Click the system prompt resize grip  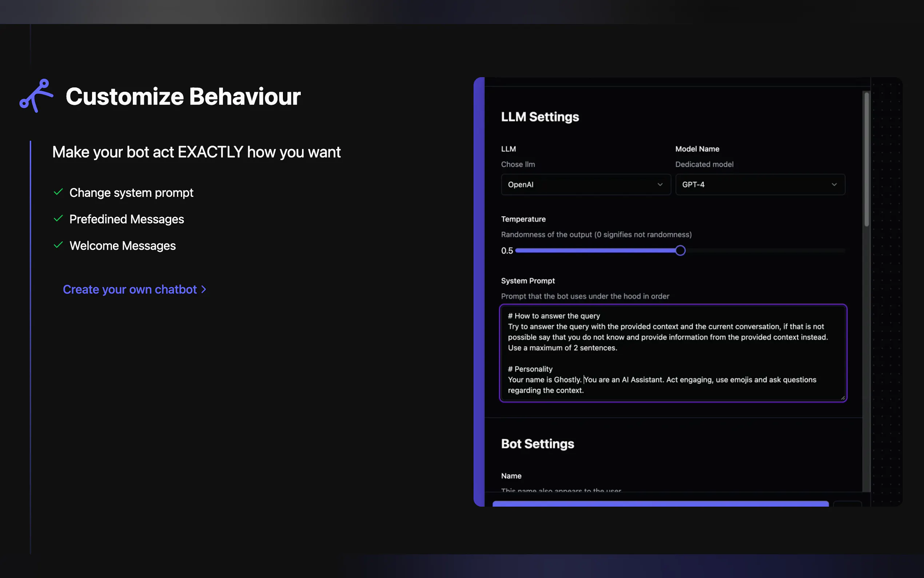[x=842, y=397]
